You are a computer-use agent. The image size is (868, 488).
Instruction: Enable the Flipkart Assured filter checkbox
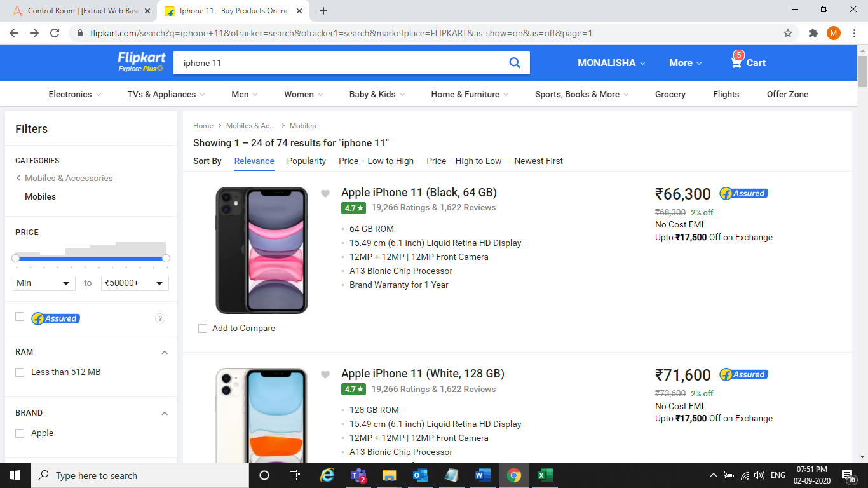point(20,316)
